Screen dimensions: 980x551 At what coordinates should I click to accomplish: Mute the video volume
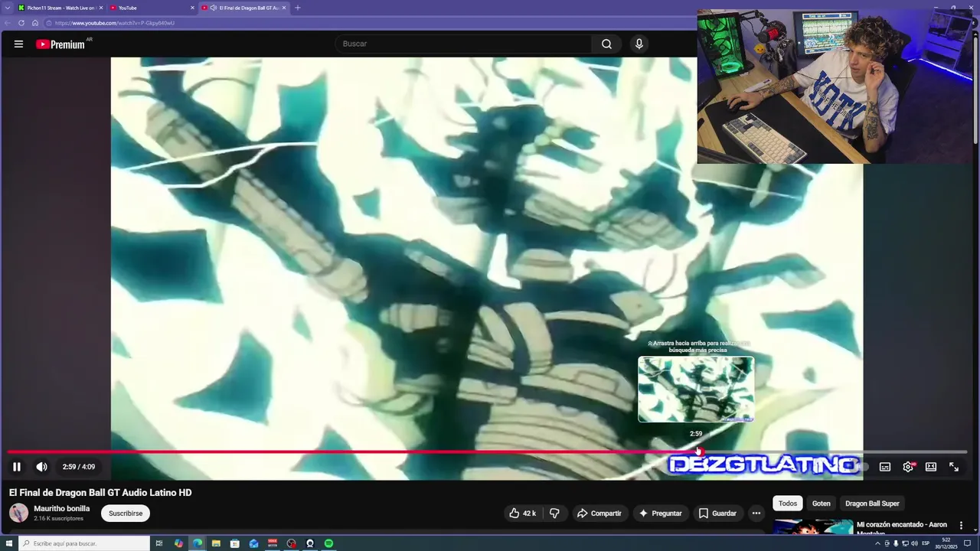42,467
